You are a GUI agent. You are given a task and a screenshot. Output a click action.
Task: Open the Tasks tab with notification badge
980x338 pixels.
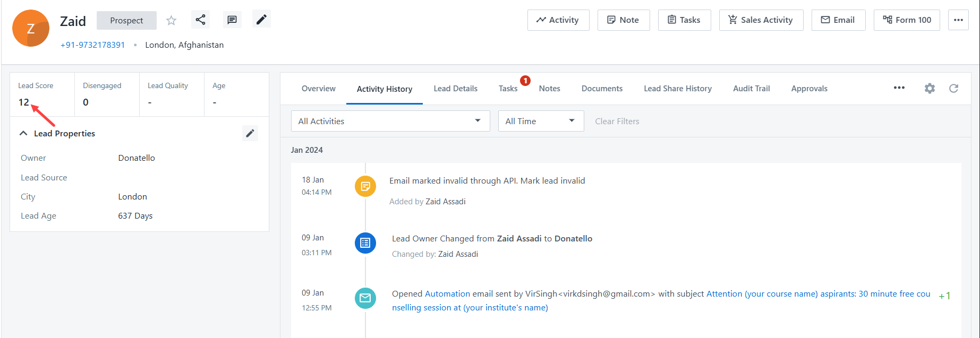[508, 89]
